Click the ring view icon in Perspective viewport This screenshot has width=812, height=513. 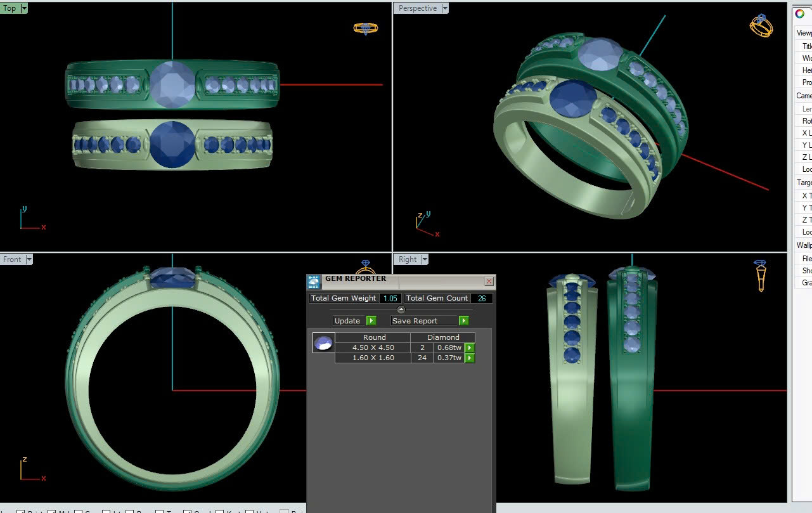tap(761, 25)
